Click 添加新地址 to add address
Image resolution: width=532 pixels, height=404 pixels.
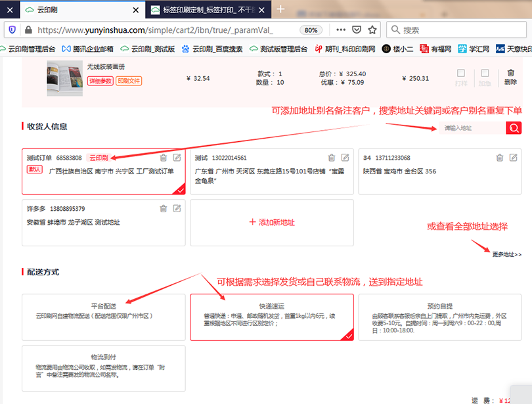pyautogui.click(x=272, y=223)
